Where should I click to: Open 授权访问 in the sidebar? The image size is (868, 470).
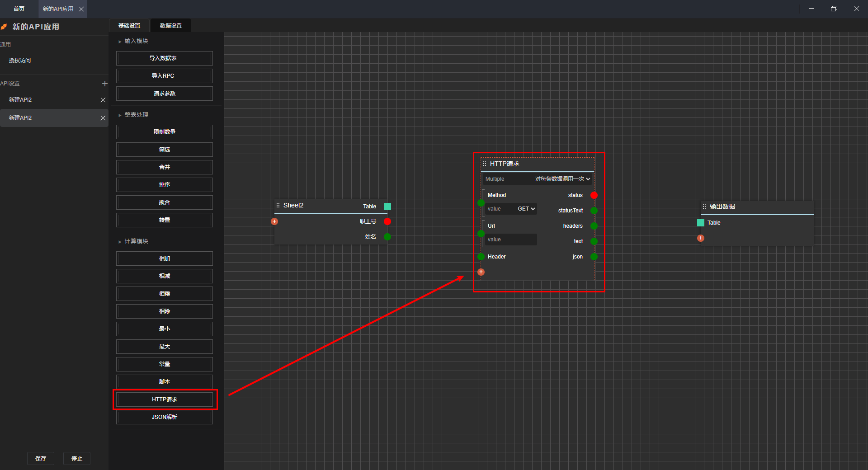click(20, 61)
